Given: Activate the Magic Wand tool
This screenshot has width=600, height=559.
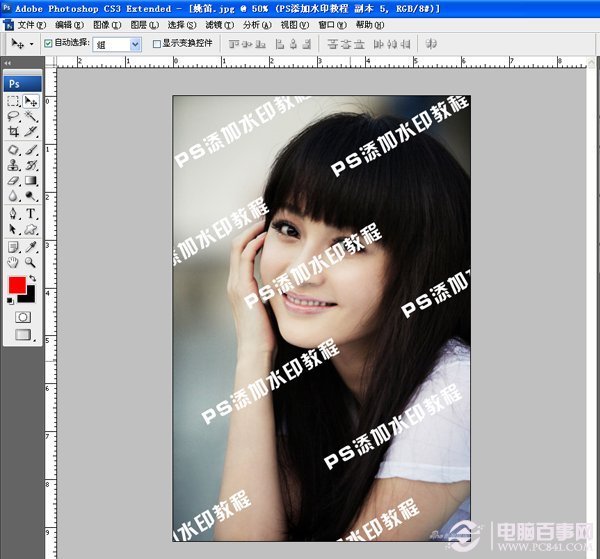Looking at the screenshot, I should pyautogui.click(x=31, y=117).
